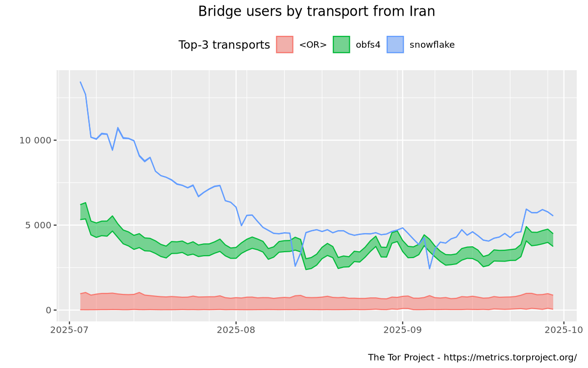
Task: Click the chart title about Iran bridge users
Action: (317, 11)
